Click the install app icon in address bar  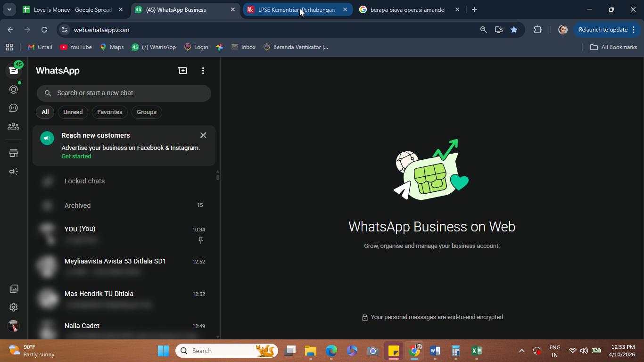498,30
